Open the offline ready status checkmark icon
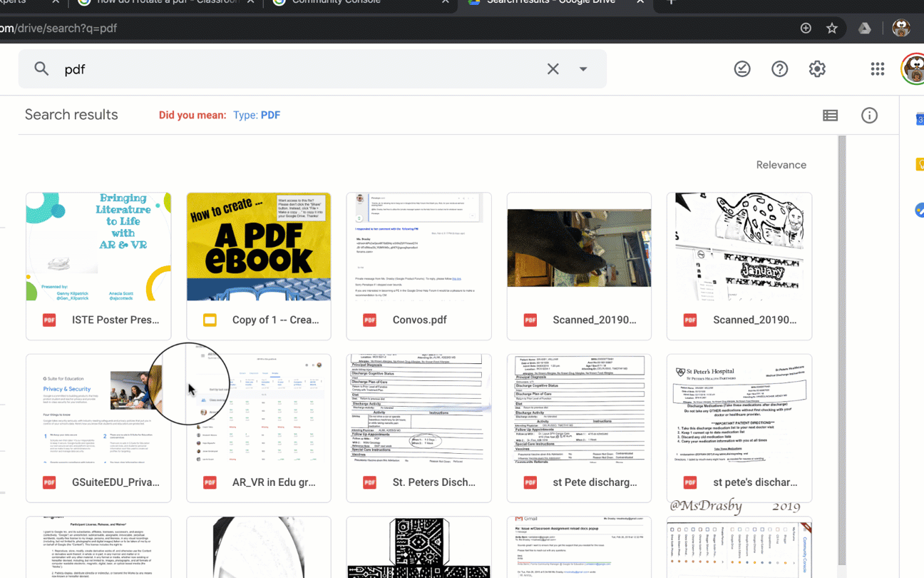The image size is (924, 578). coord(742,69)
